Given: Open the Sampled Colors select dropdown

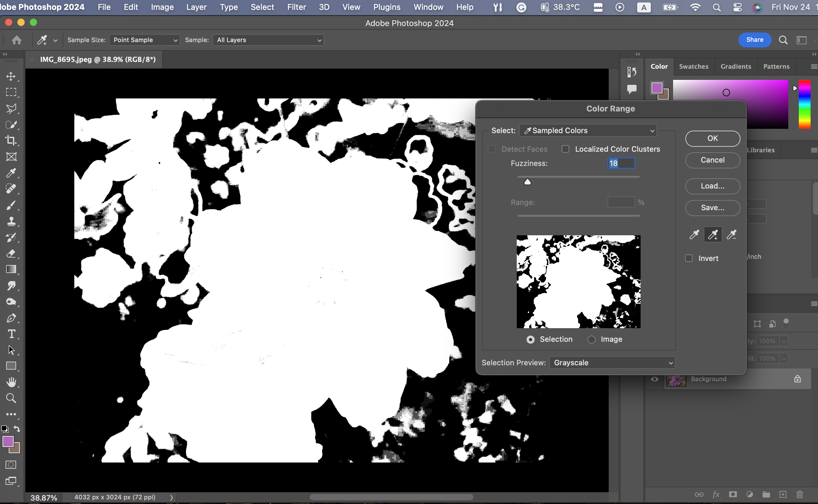Looking at the screenshot, I should 588,131.
